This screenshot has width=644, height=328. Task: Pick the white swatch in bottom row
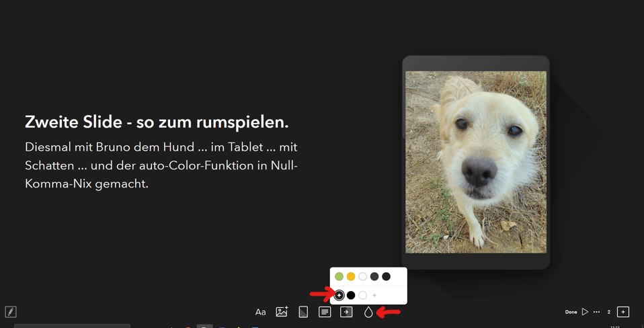pyautogui.click(x=362, y=295)
